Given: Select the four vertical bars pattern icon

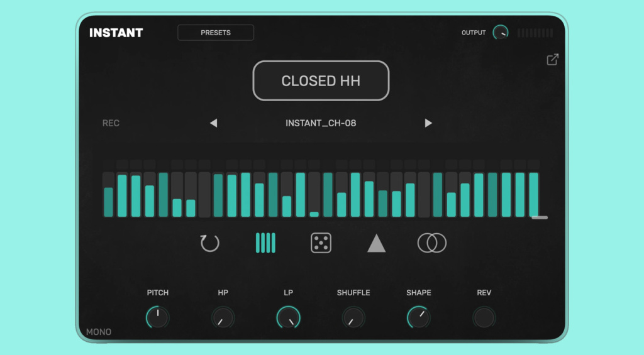Looking at the screenshot, I should 265,243.
